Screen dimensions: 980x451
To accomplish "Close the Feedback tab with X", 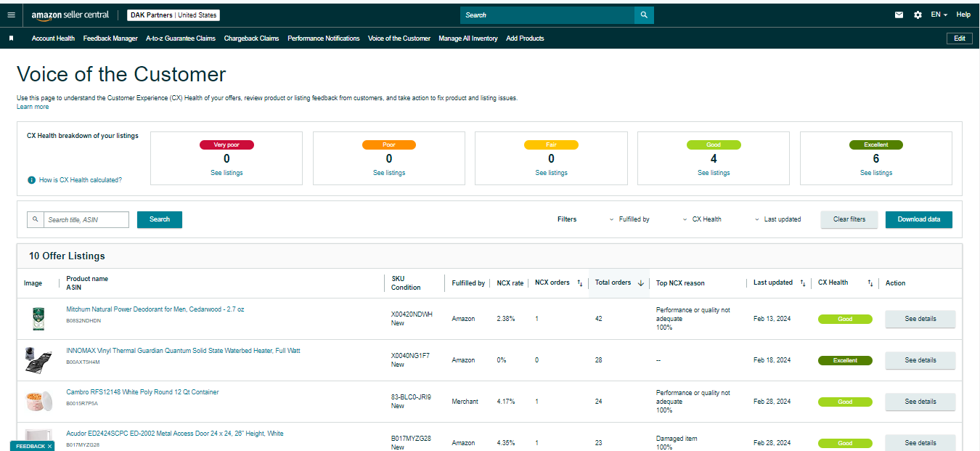I will [x=49, y=446].
